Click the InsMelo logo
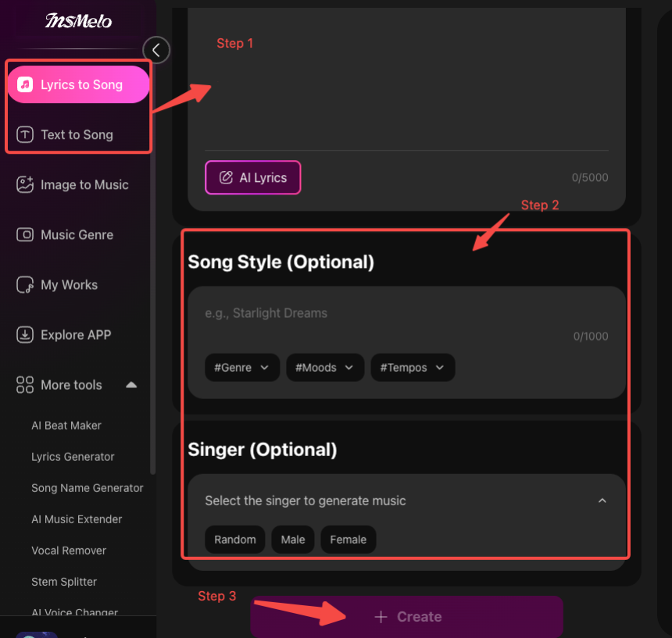The width and height of the screenshot is (672, 638). [x=78, y=21]
